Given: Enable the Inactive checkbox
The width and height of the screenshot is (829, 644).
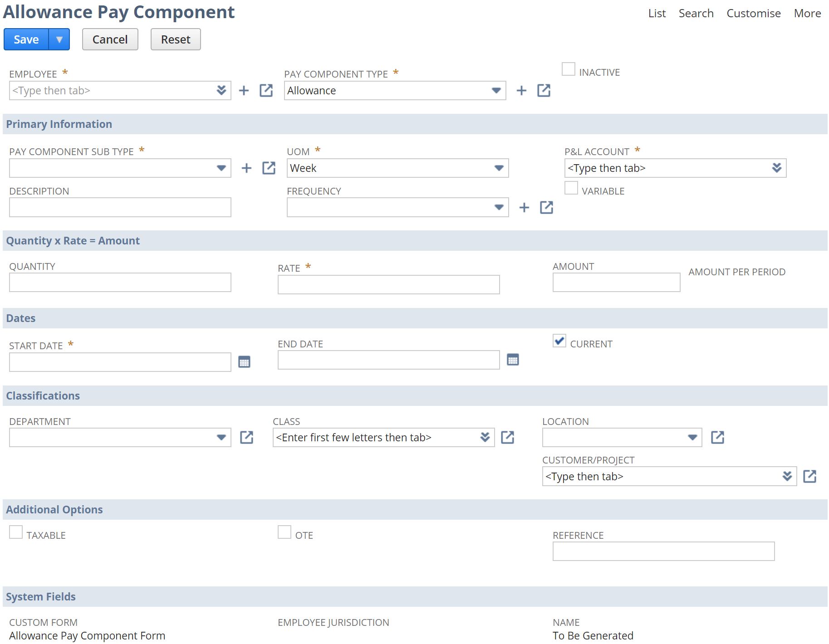Looking at the screenshot, I should [x=569, y=68].
